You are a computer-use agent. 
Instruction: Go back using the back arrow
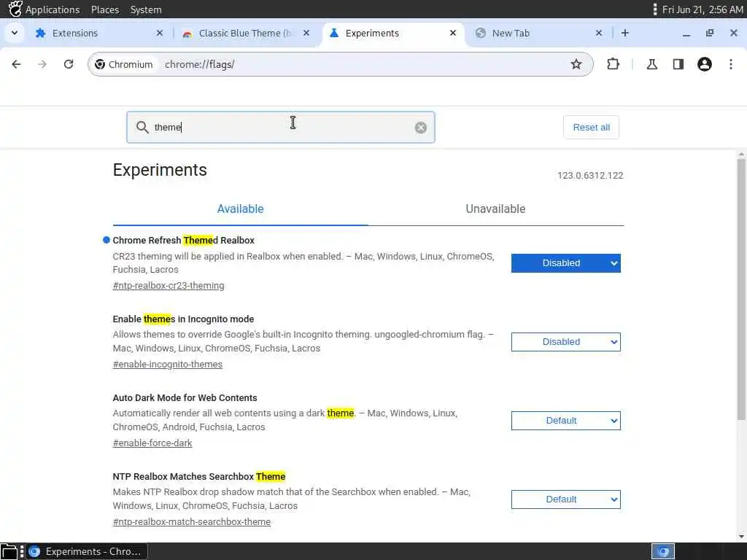(x=16, y=64)
